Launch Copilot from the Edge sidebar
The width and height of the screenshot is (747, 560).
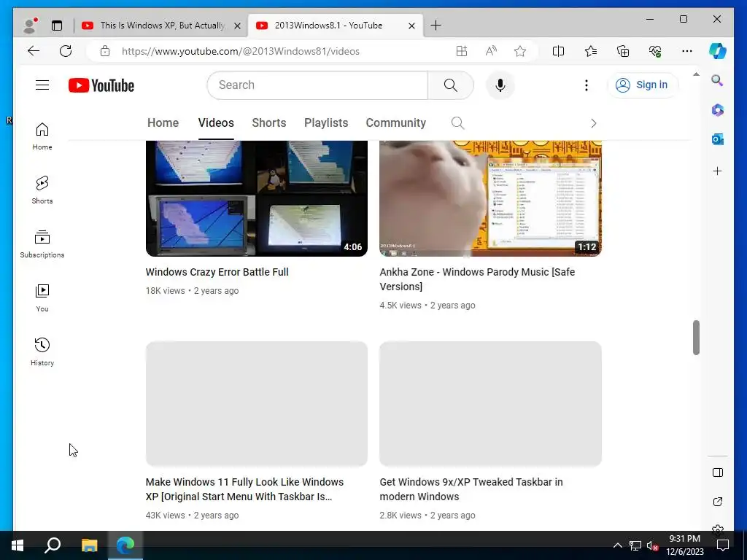[x=718, y=51]
